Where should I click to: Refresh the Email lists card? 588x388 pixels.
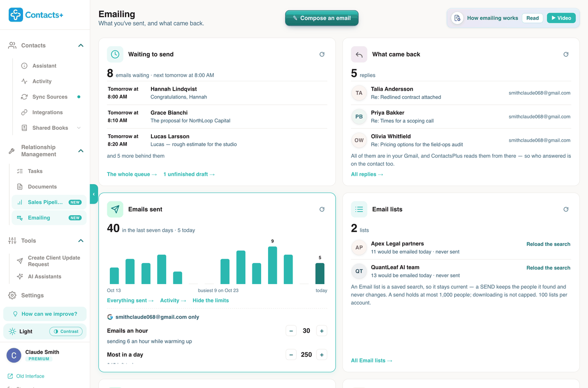[566, 209]
